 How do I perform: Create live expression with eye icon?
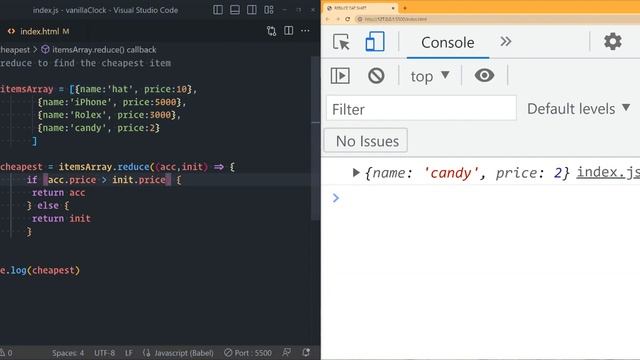point(484,76)
